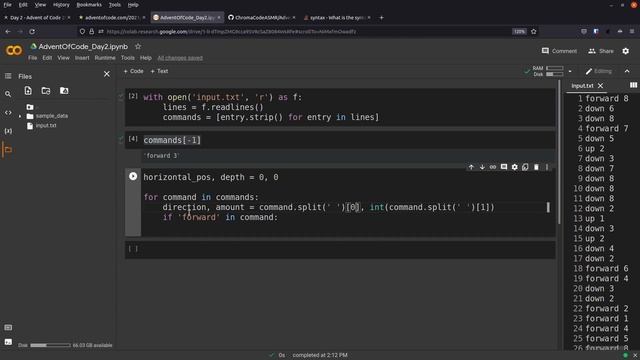The width and height of the screenshot is (640, 360).
Task: Delete the selected cell
Action: point(536,167)
